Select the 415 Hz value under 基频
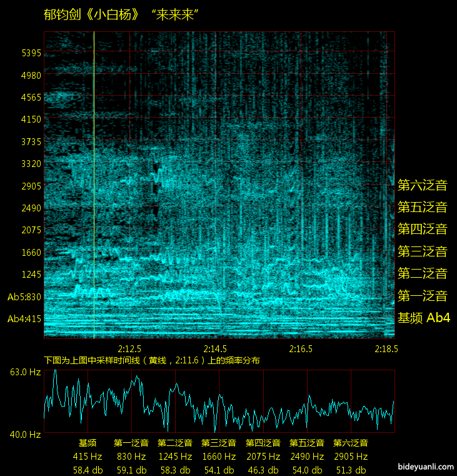 88,457
